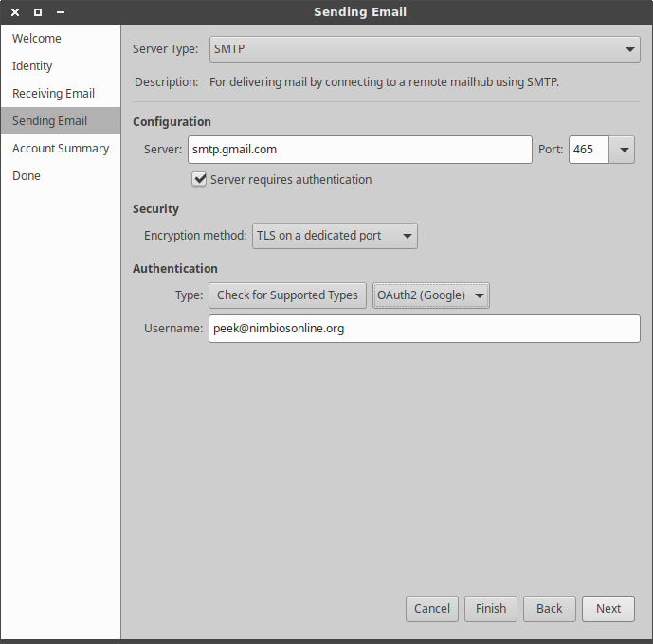Open the Server Type SMTP dropdown
The width and height of the screenshot is (653, 644).
click(424, 49)
